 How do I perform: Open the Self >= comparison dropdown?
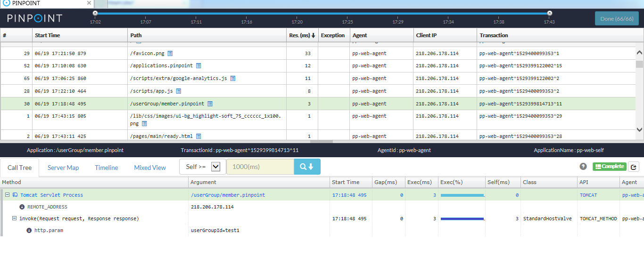215,167
